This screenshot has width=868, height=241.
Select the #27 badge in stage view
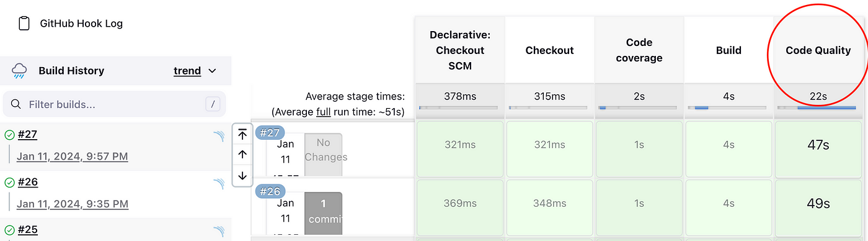click(x=270, y=133)
